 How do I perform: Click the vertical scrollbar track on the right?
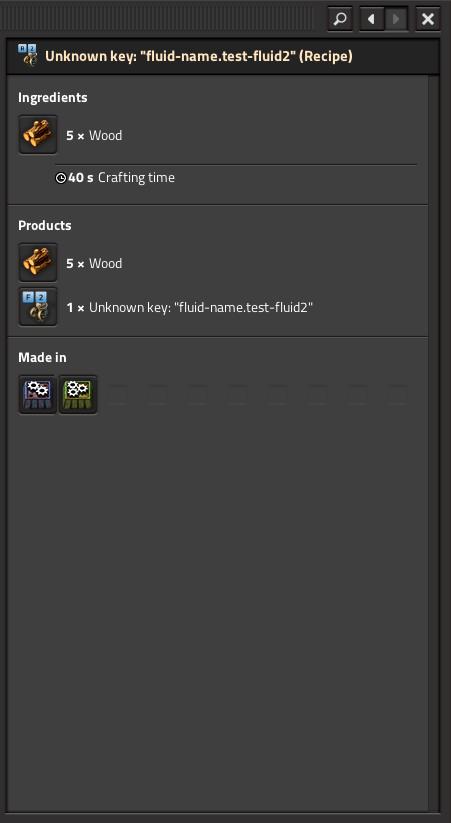(434, 444)
